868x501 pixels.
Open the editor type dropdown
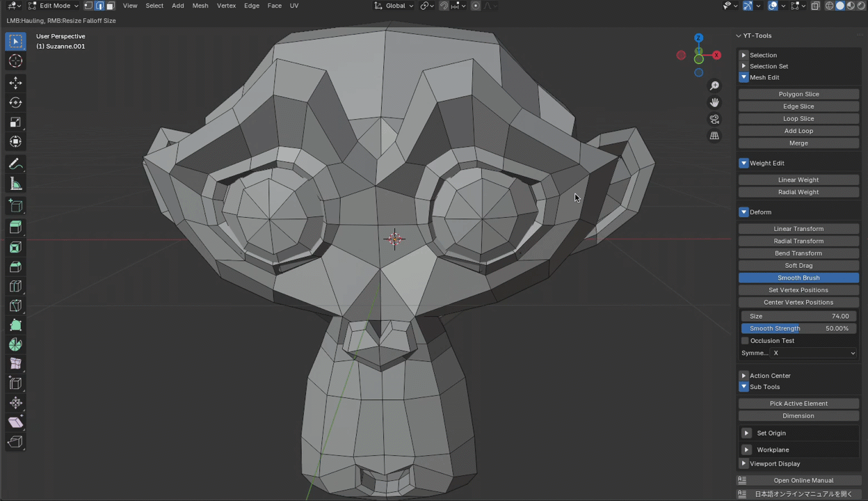pyautogui.click(x=14, y=6)
